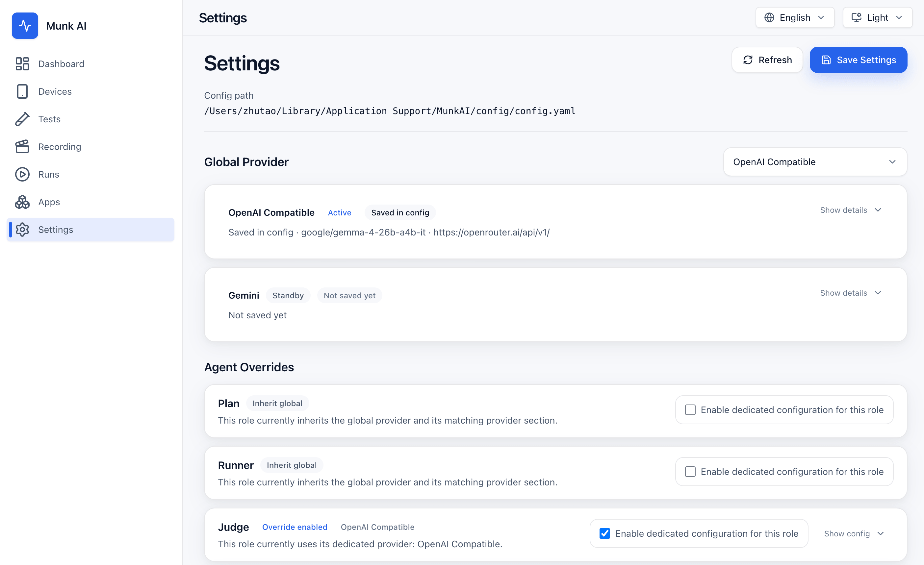Click the Judge dedicated provider description

coord(360,544)
